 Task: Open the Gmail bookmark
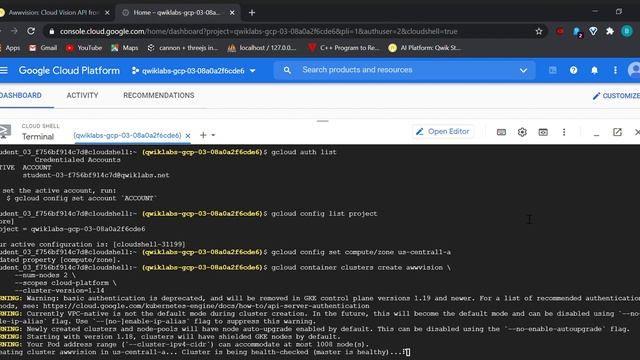coord(43,48)
